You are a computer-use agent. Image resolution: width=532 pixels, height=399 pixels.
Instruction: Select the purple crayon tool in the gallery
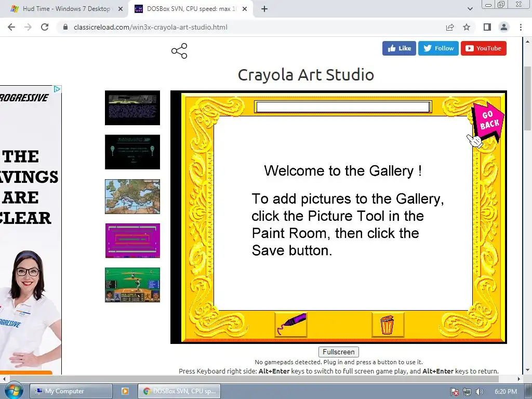(291, 324)
